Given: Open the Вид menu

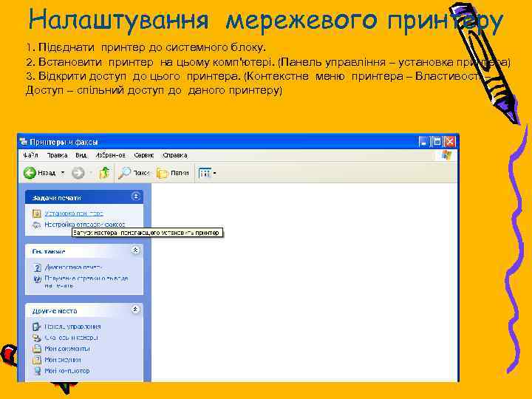Looking at the screenshot, I should 81,155.
